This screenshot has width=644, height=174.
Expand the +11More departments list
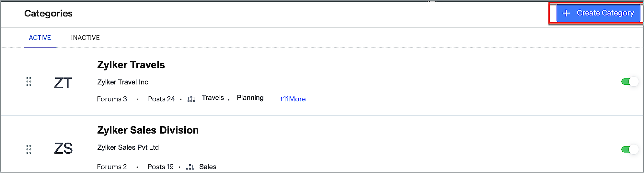292,99
